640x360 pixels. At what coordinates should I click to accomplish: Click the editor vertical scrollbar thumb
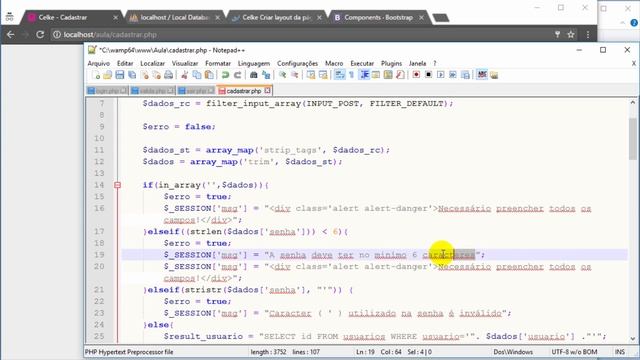point(633,139)
